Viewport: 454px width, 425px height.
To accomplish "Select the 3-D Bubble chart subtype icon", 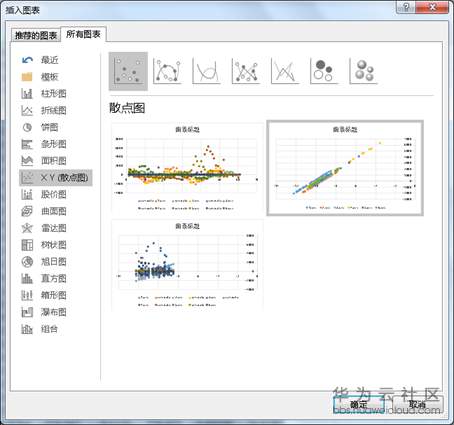I will (363, 71).
